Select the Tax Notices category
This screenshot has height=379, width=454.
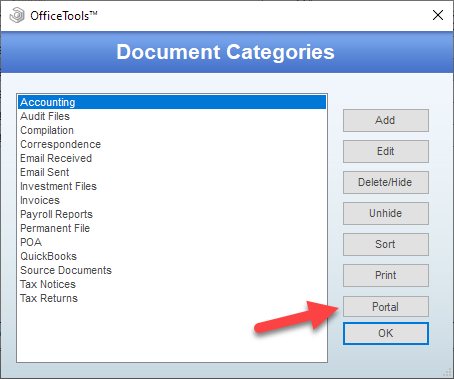click(x=172, y=284)
